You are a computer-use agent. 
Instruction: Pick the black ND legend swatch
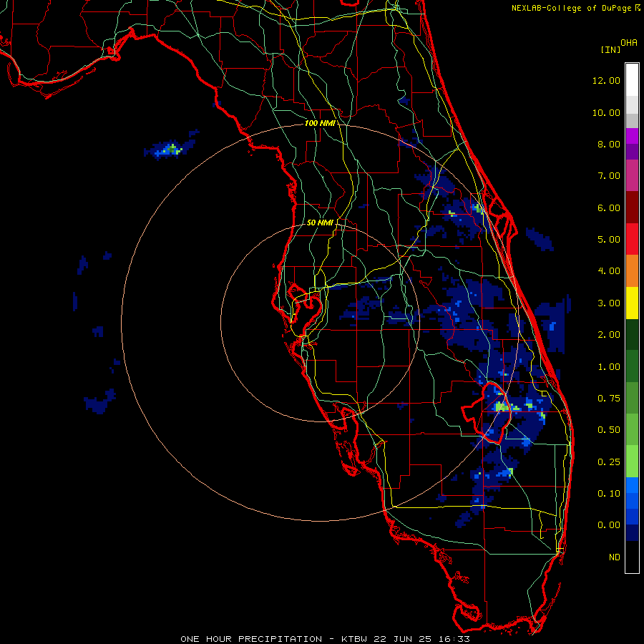(632, 557)
